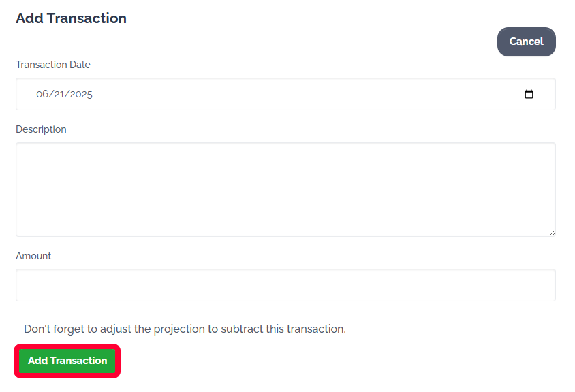Screen dimensions: 575x392
Task: Click the 'Add Transaction' page heading
Action: click(71, 18)
